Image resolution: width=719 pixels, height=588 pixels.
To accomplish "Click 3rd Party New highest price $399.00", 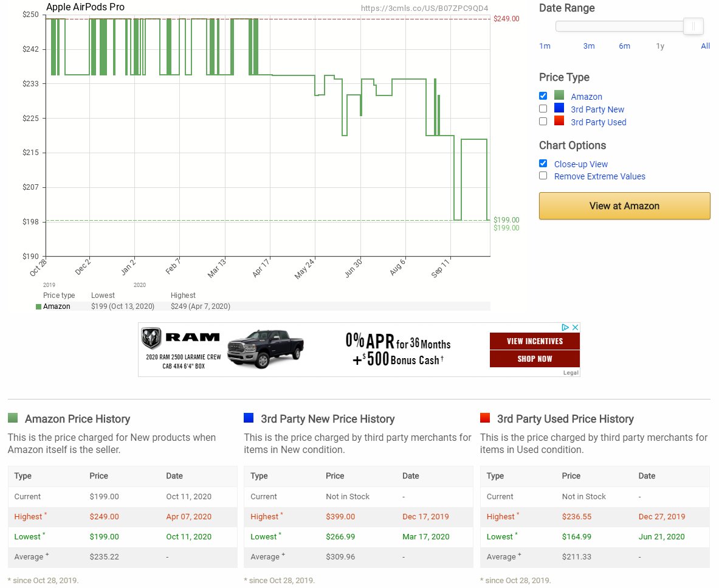I will (340, 517).
